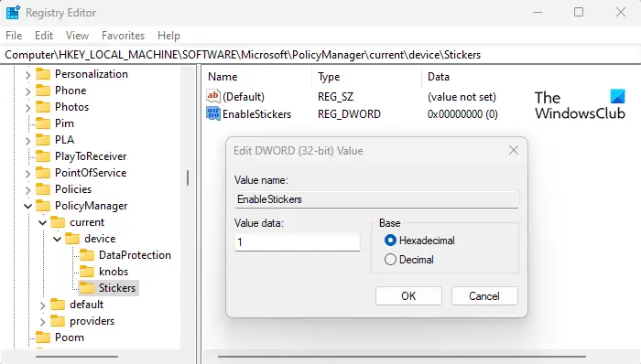
Task: Open the Help menu
Action: (x=168, y=36)
